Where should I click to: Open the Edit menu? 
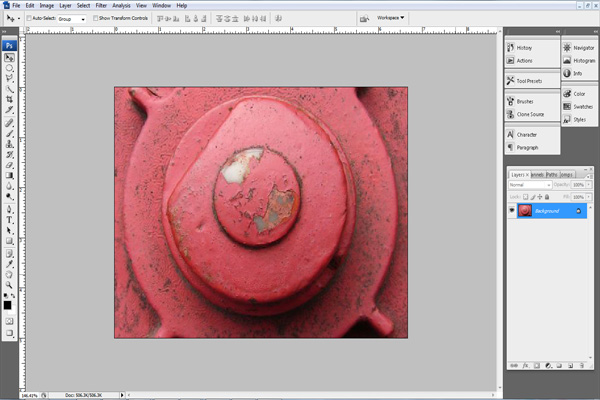30,6
